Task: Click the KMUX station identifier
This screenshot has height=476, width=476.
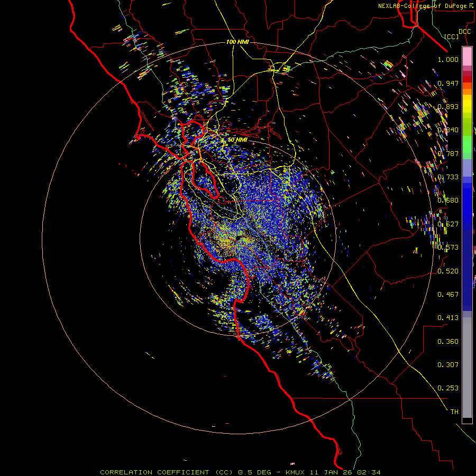Action: pos(295,472)
